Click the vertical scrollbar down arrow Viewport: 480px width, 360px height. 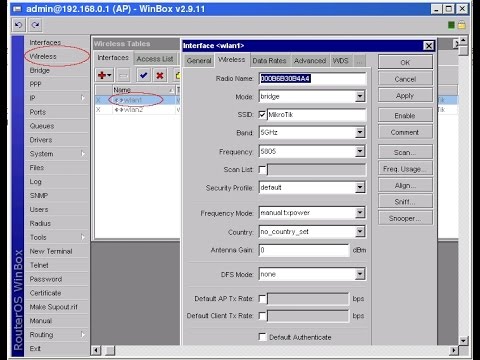point(463,341)
